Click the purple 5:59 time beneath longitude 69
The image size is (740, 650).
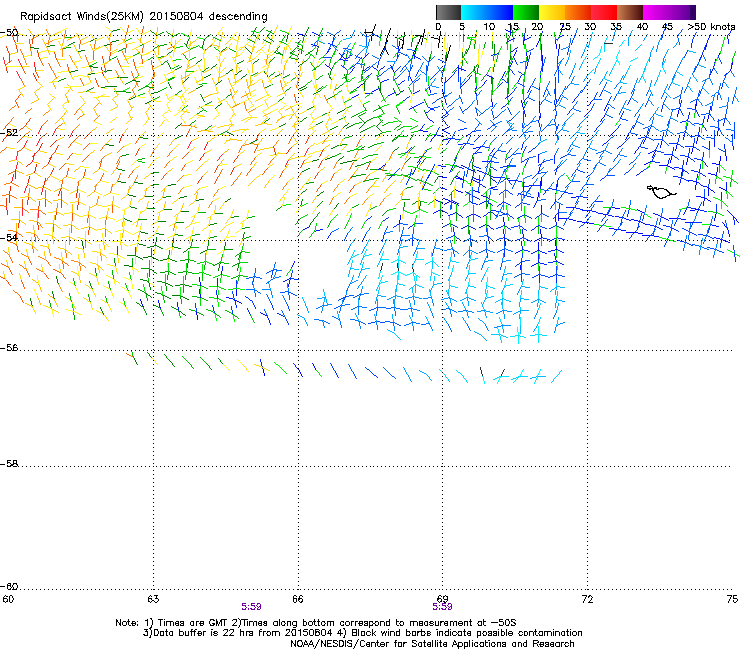pyautogui.click(x=442, y=607)
